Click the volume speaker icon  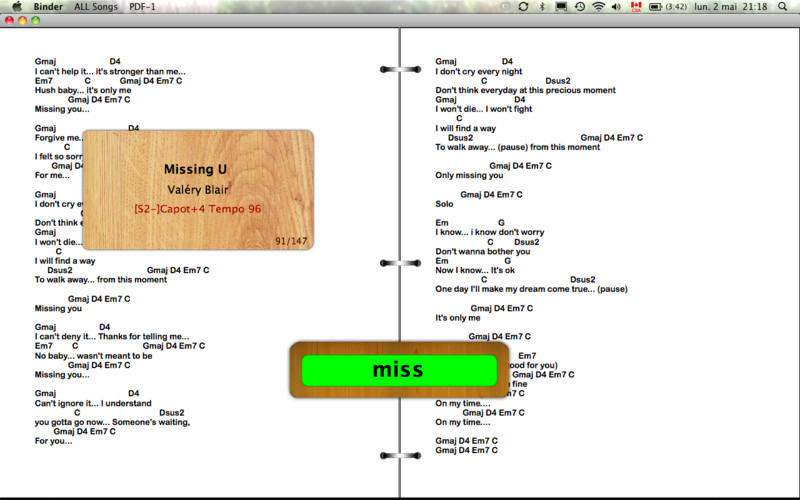pyautogui.click(x=615, y=7)
